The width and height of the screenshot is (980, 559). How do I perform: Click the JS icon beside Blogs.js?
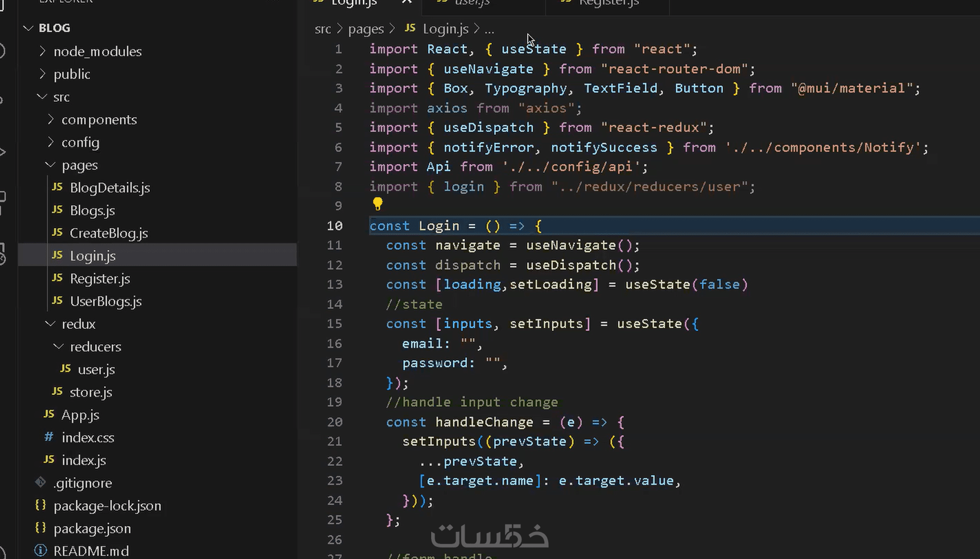point(57,210)
